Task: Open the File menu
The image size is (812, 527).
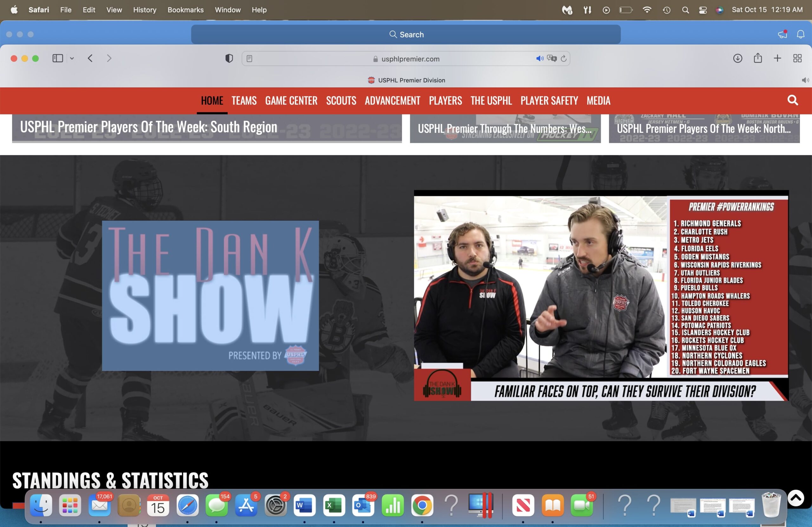Action: [x=66, y=10]
